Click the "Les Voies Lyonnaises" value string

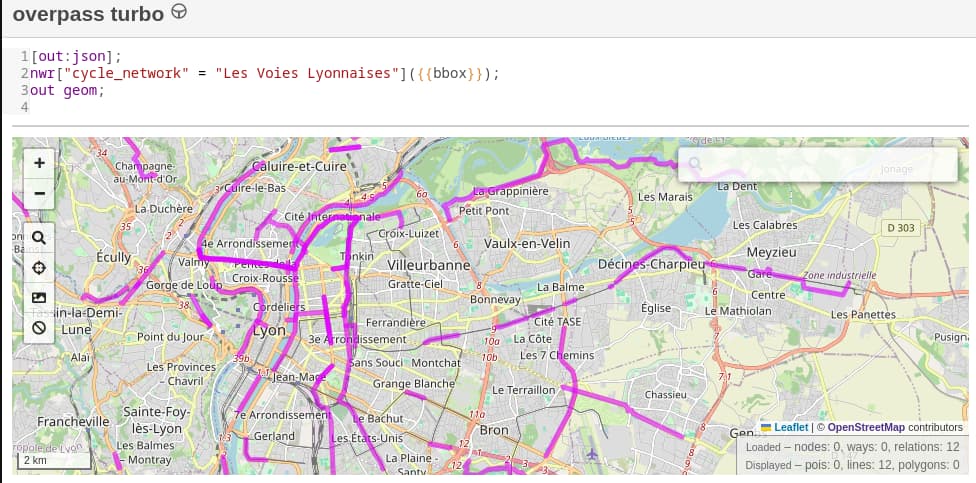point(306,73)
